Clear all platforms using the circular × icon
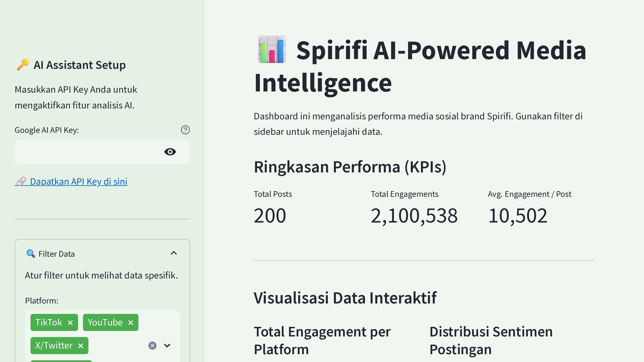 (x=152, y=345)
